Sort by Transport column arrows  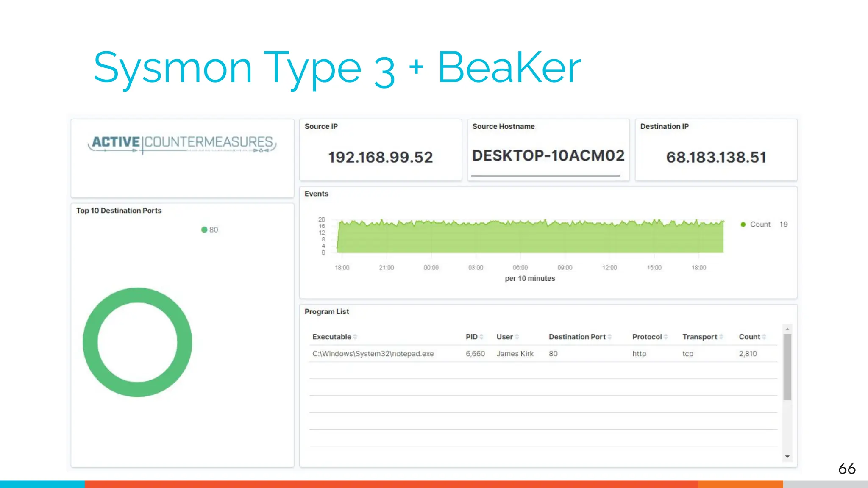coord(721,337)
